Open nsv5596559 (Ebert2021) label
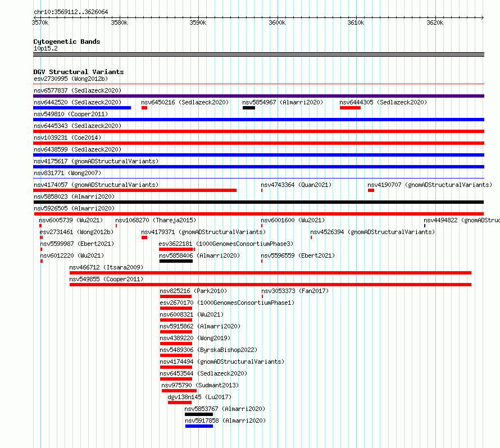 298,255
